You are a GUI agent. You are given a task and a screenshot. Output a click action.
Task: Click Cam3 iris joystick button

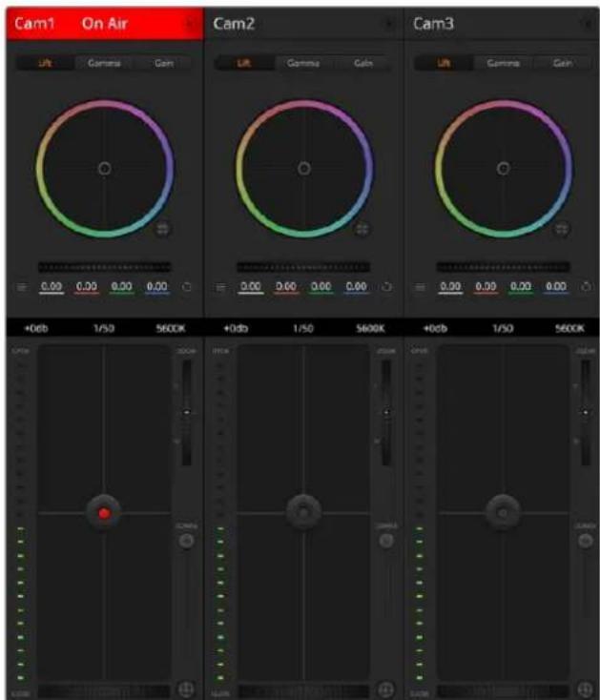coord(503,512)
